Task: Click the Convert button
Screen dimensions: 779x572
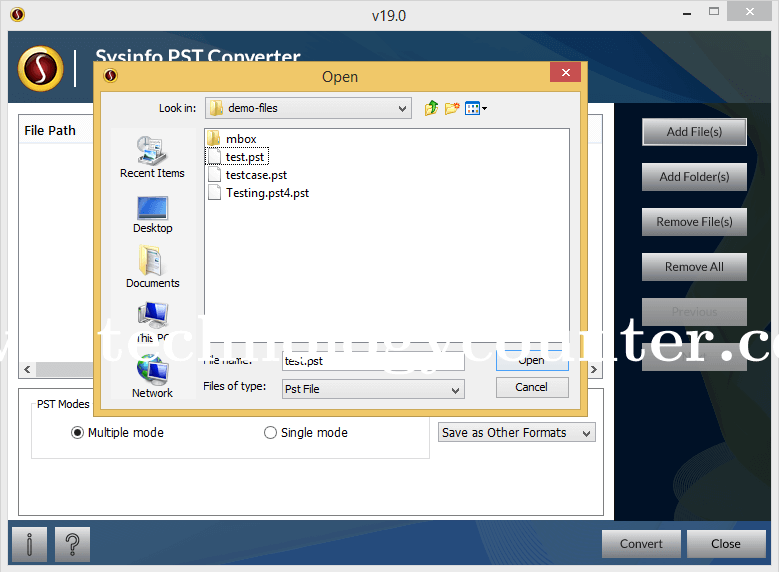Action: (641, 544)
